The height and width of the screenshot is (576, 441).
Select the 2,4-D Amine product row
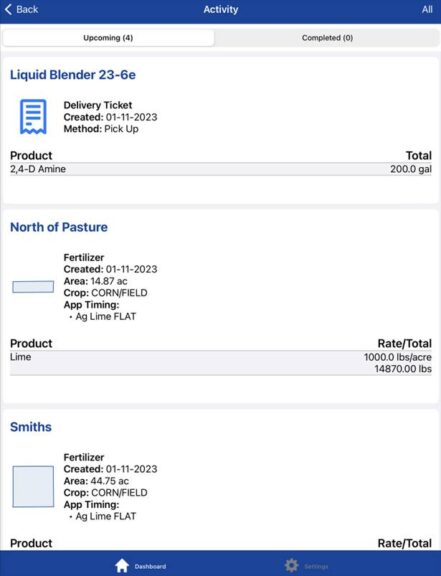[220, 169]
